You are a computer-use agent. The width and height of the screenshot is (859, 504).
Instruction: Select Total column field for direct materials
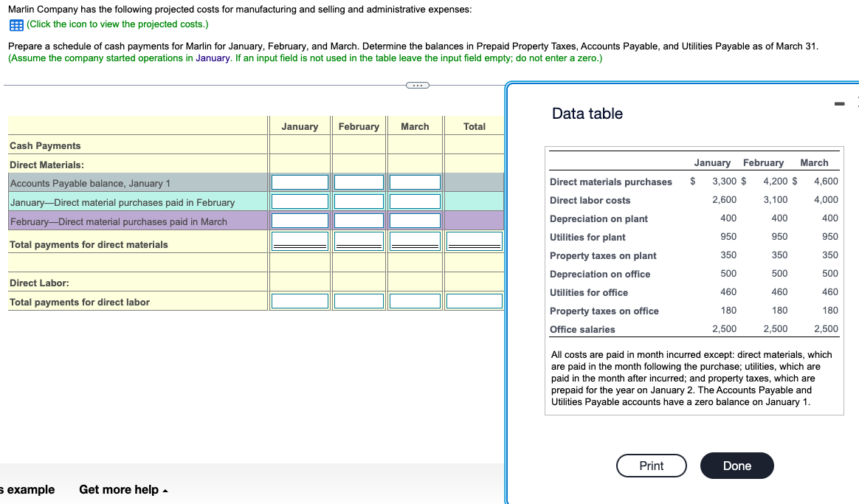pyautogui.click(x=475, y=241)
